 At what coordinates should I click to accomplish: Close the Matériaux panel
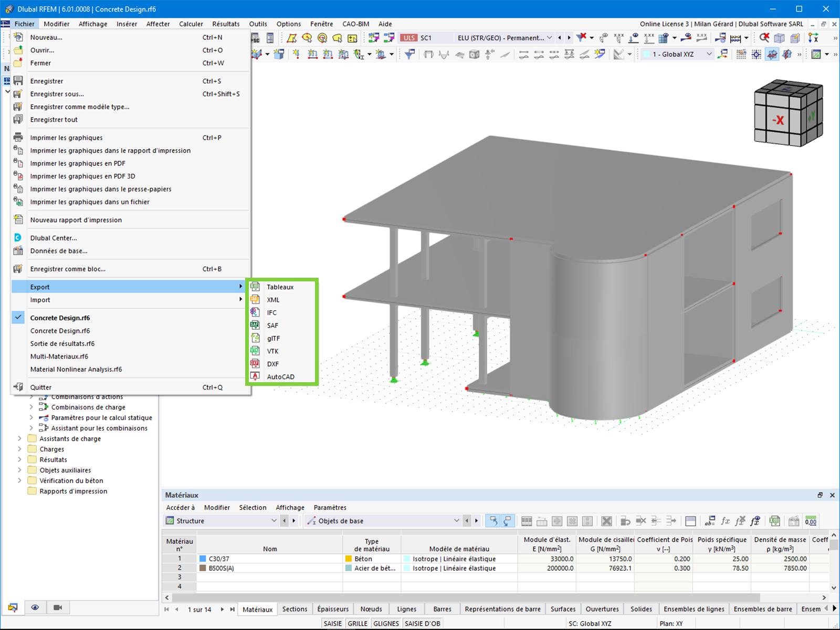point(832,495)
